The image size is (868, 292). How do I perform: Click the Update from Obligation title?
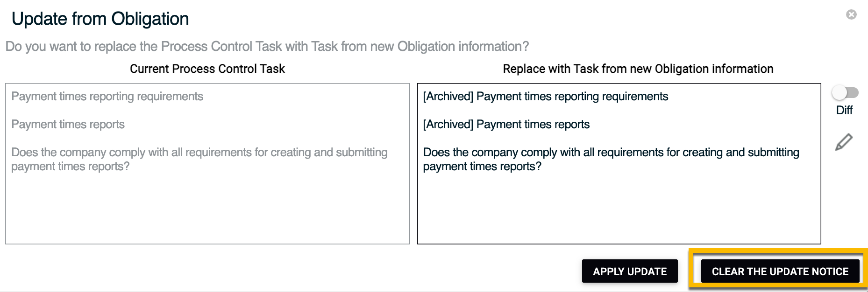click(x=100, y=19)
